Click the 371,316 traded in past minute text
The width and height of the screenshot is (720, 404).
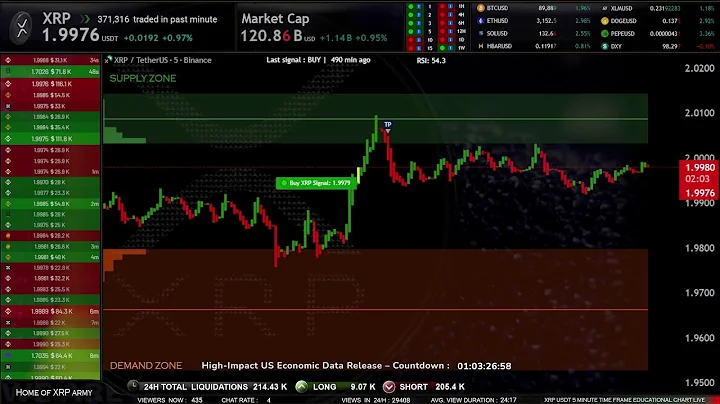(x=157, y=19)
